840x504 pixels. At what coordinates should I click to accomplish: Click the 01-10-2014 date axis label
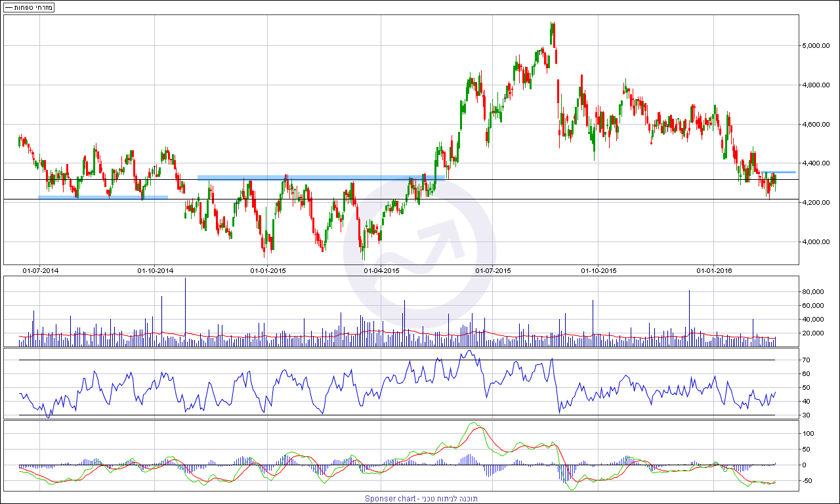pos(155,270)
